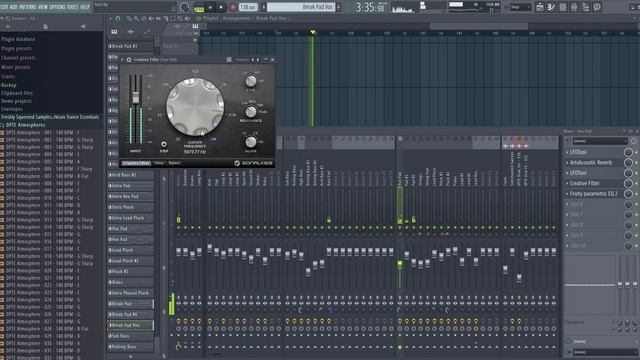
Task: Select the playlist Mute tool
Action: [151, 18]
